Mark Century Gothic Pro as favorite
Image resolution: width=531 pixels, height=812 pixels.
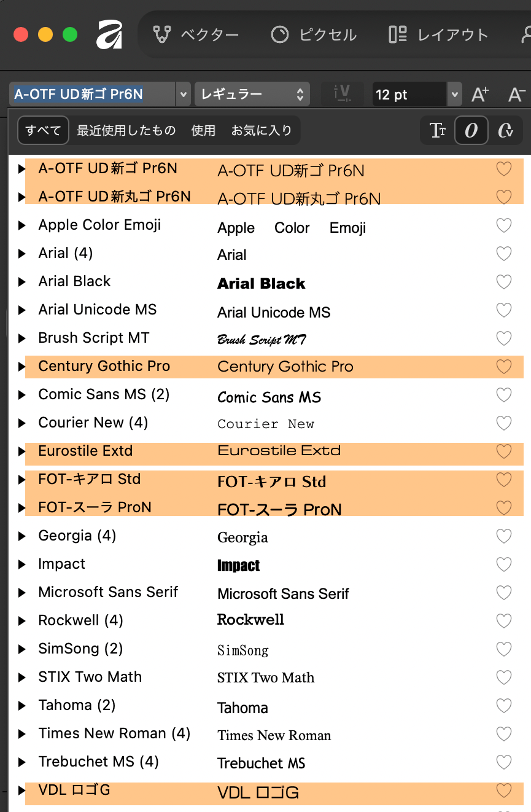[504, 367]
